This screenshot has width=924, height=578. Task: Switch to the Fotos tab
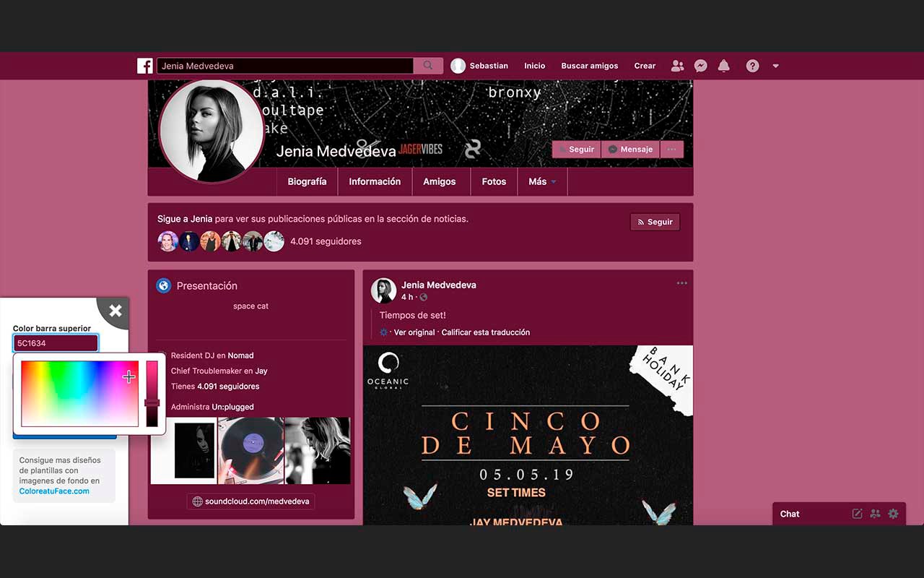pyautogui.click(x=494, y=181)
